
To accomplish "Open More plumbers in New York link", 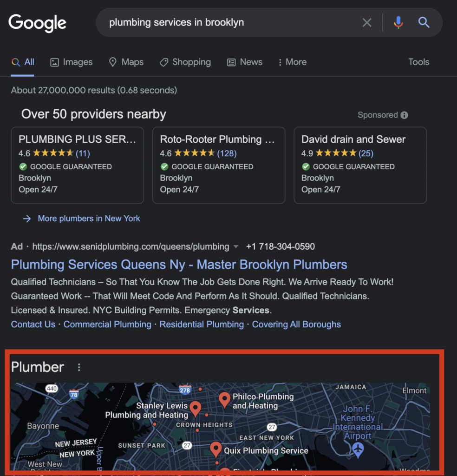I will [x=89, y=218].
